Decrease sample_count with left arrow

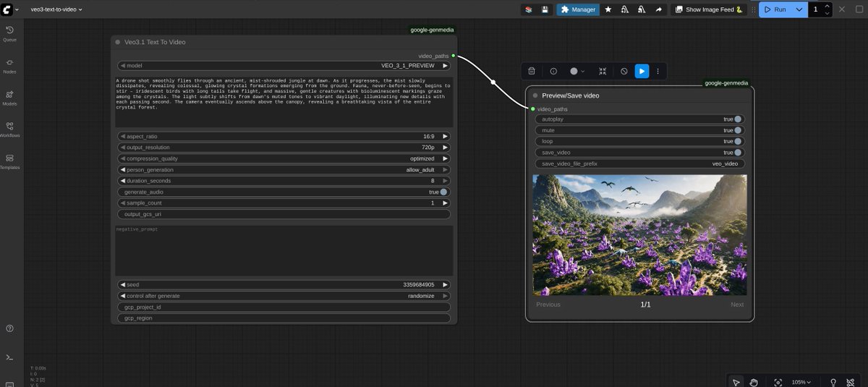coord(122,203)
